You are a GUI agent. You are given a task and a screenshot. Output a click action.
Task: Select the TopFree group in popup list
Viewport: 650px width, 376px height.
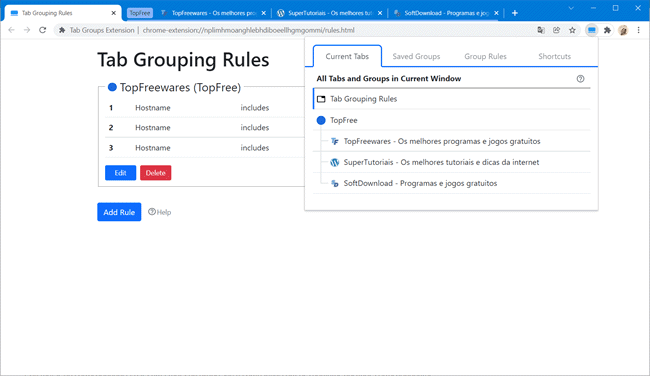[x=451, y=120]
